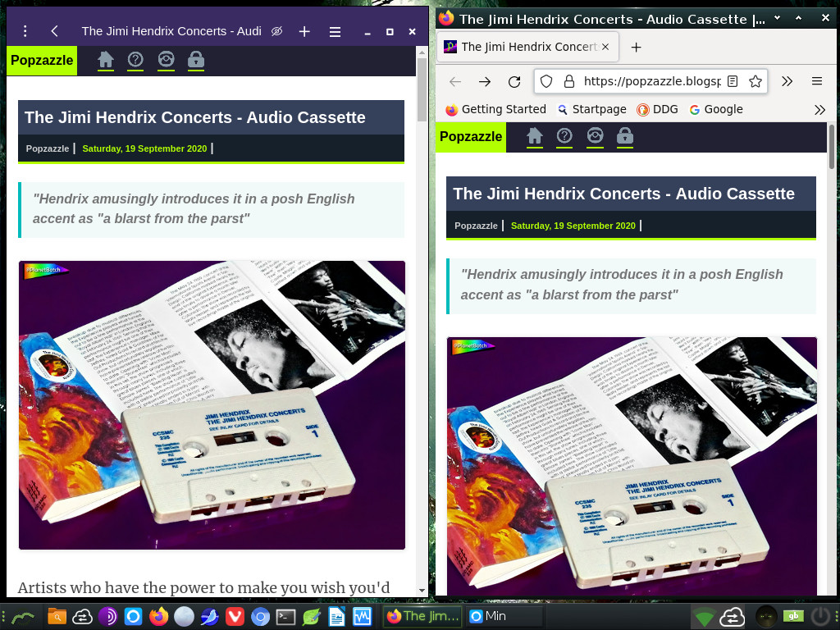Click the Popzazzle author link in Min window
Image resolution: width=840 pixels, height=630 pixels.
(x=47, y=148)
